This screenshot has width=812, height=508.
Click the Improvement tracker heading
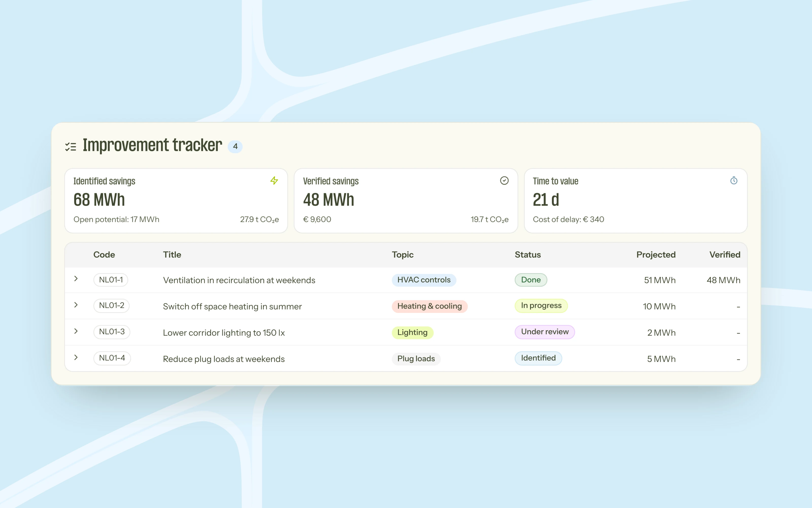point(152,146)
